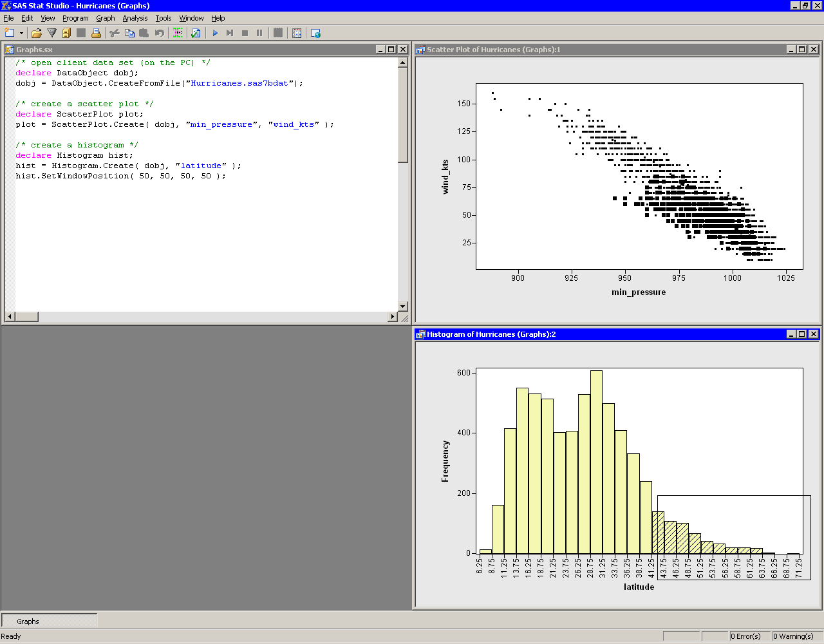Click editor vertical scrollbar down arrow
This screenshot has height=644, width=824.
pyautogui.click(x=403, y=307)
